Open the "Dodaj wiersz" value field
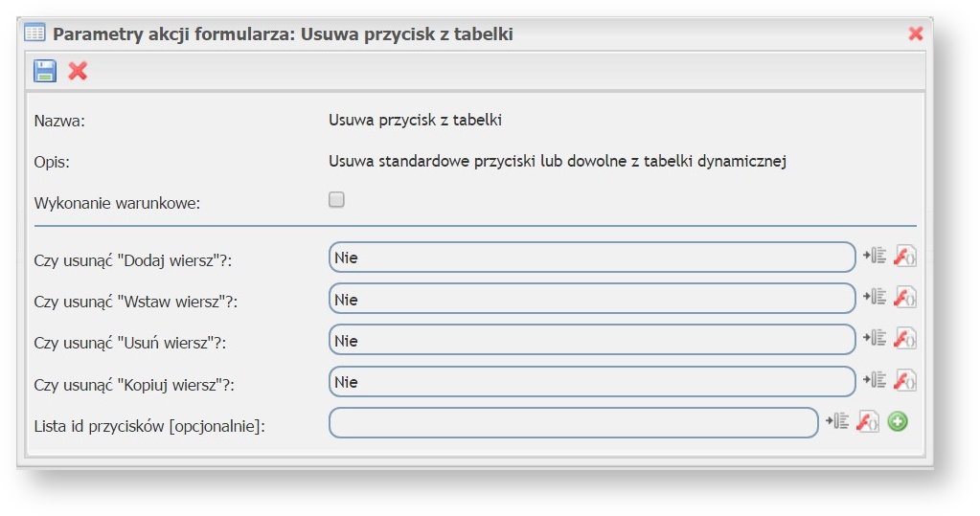The width and height of the screenshot is (980, 516). point(591,257)
